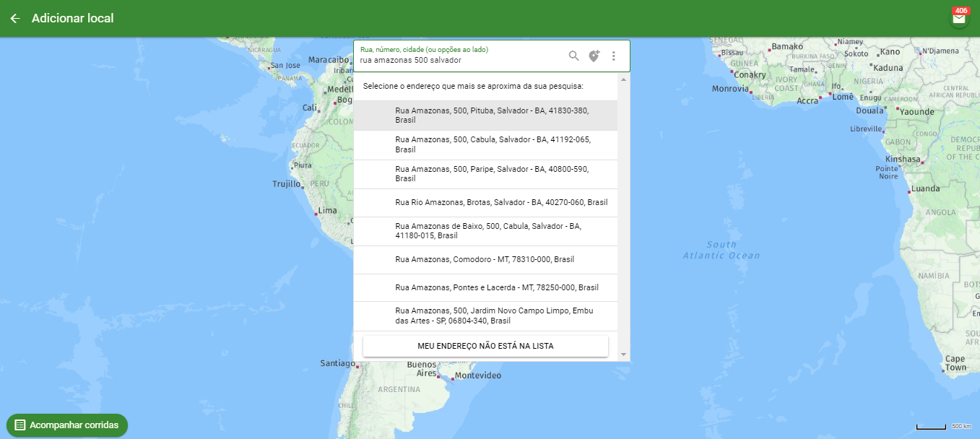Choose Rua Amazonas de Baixo, Cabula
The height and width of the screenshot is (439, 980).
[x=485, y=231]
